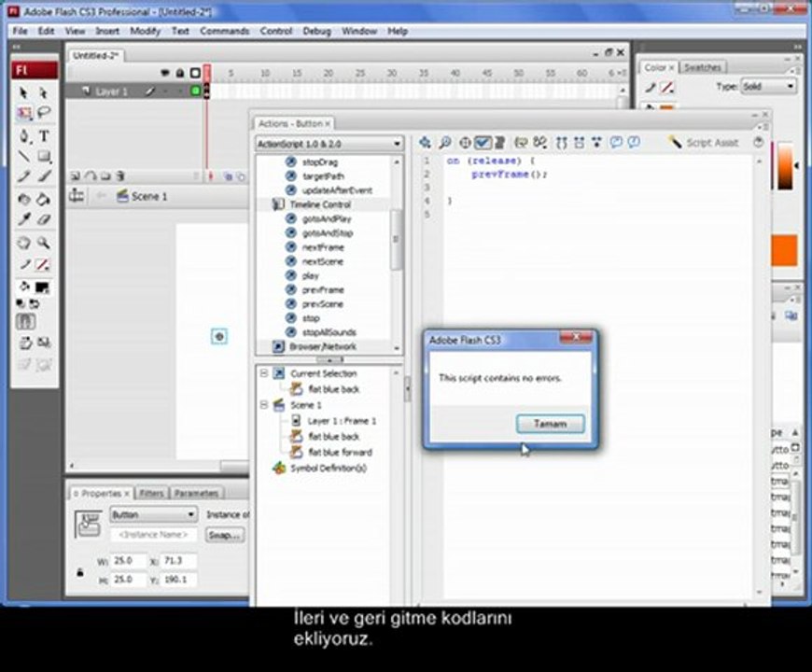Select the stopAllSounds action
The image size is (812, 672).
click(x=329, y=332)
